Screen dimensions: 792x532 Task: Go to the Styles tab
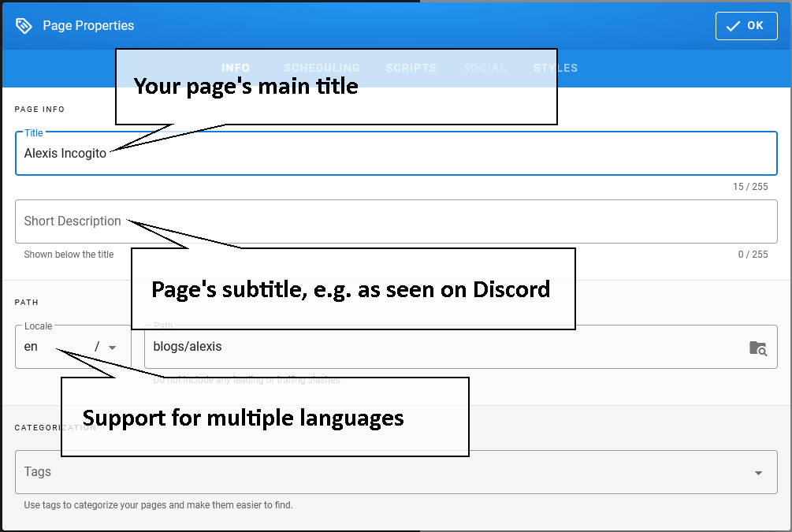click(556, 68)
